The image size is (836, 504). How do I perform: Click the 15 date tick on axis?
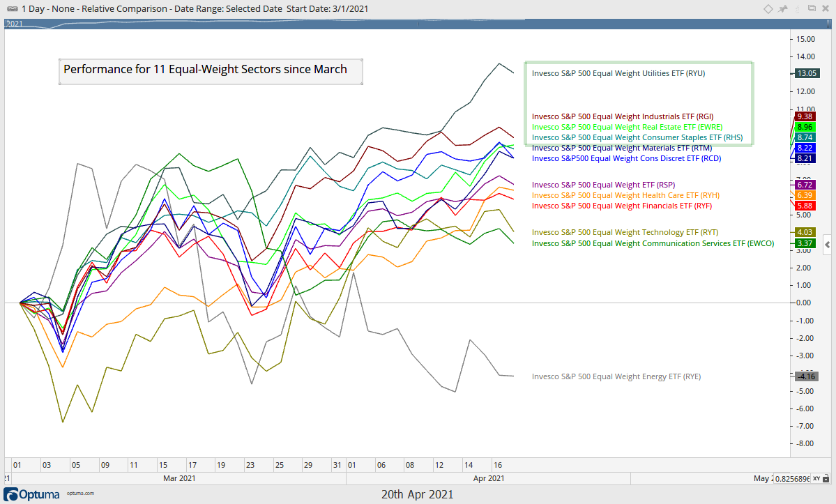pos(163,465)
